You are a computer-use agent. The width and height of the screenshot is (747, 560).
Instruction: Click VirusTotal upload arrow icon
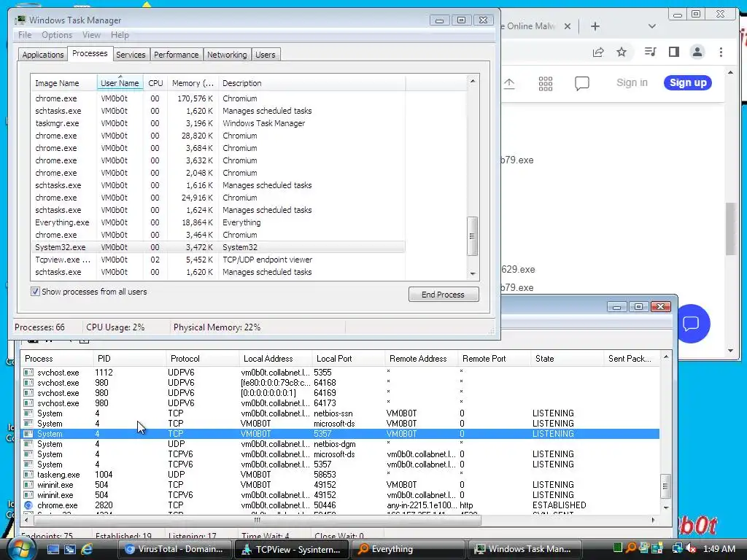point(509,84)
